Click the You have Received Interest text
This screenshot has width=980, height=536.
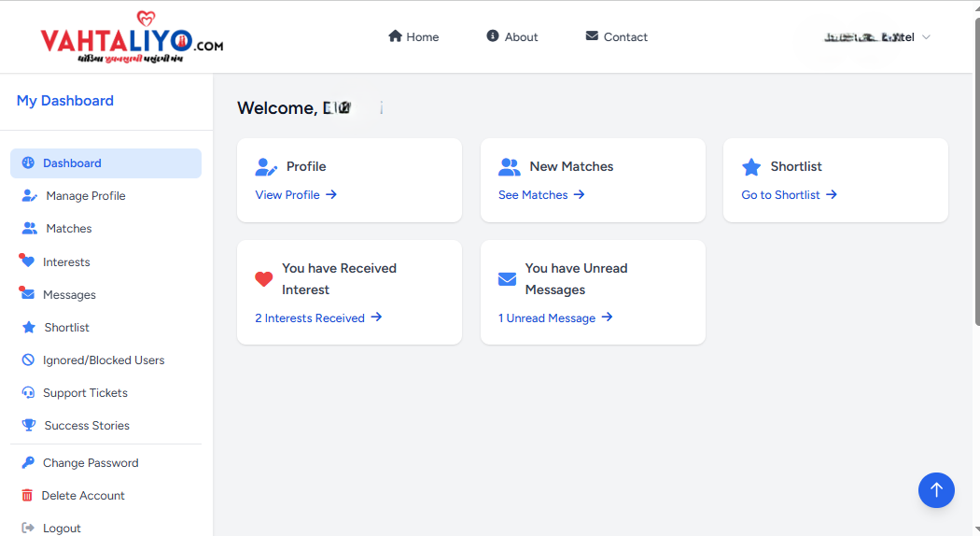340,279
